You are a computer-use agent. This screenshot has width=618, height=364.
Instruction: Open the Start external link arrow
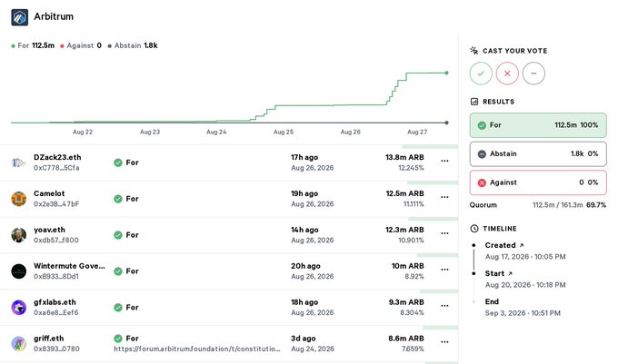(510, 273)
